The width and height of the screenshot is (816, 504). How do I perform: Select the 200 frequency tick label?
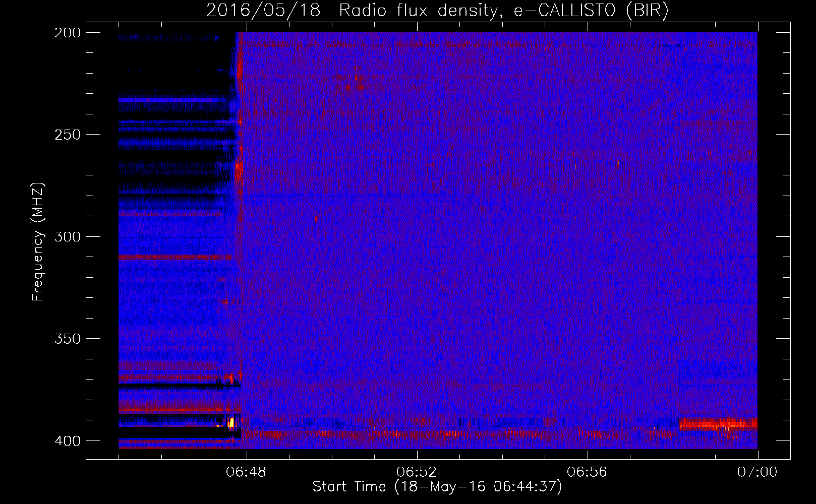68,33
